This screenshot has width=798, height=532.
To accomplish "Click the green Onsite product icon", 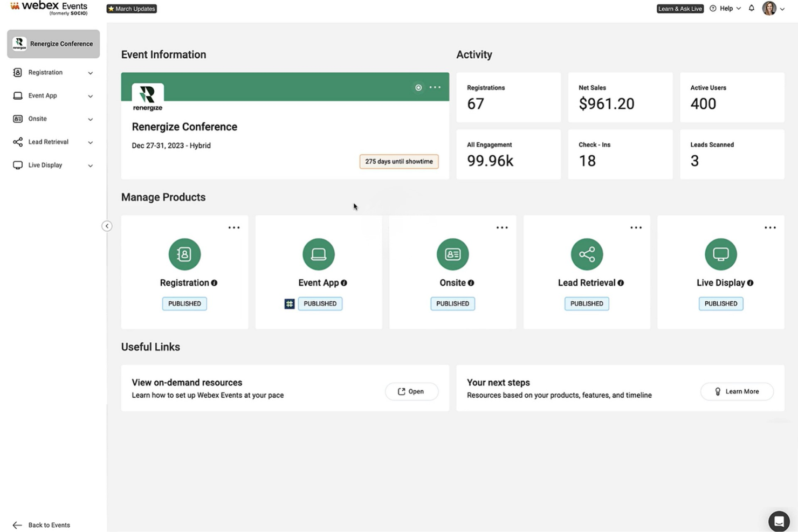I will (453, 254).
